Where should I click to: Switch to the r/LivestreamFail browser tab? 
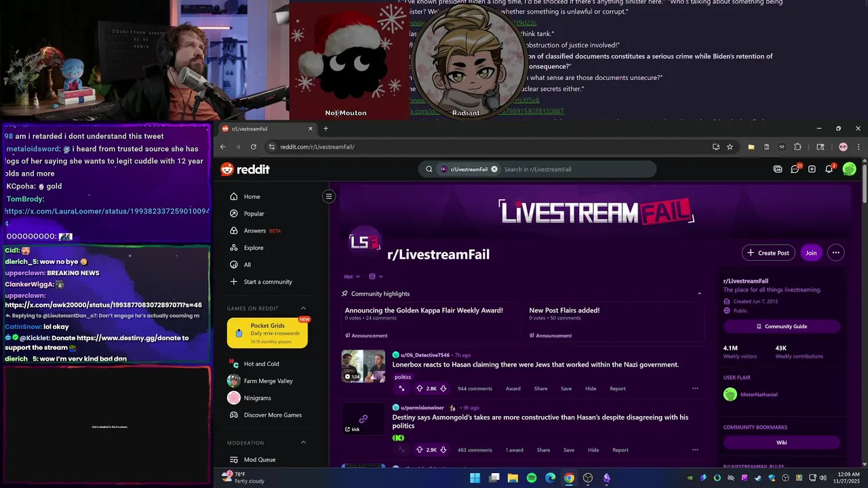click(268, 129)
